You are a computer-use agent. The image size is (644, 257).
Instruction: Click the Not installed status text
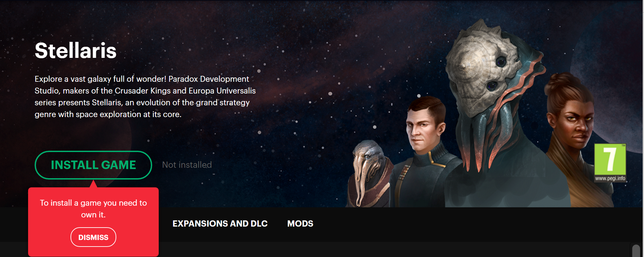pyautogui.click(x=187, y=165)
